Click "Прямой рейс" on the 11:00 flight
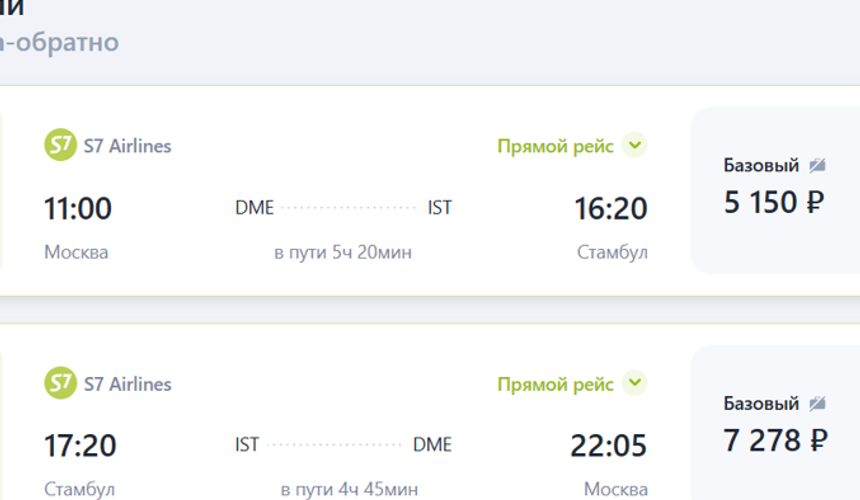The width and height of the screenshot is (860, 500). click(x=555, y=146)
